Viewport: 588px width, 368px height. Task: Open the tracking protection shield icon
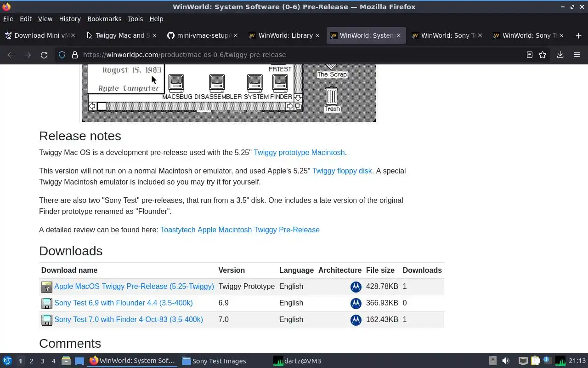point(62,55)
